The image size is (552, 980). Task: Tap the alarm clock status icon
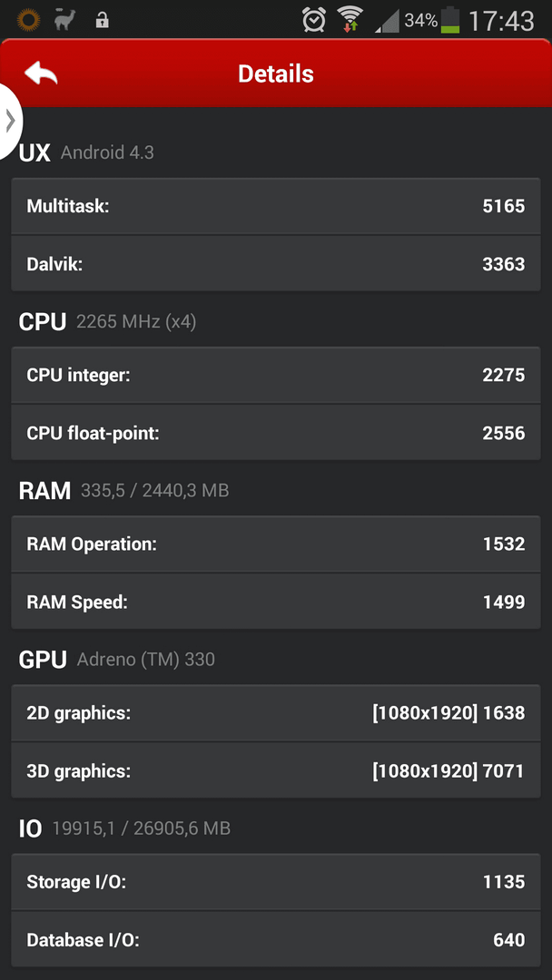coord(314,19)
